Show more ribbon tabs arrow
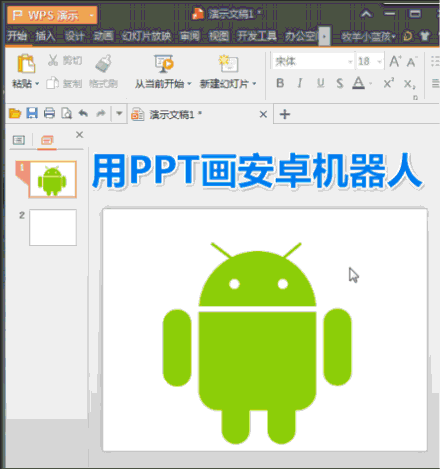This screenshot has height=469, width=440. [324, 36]
